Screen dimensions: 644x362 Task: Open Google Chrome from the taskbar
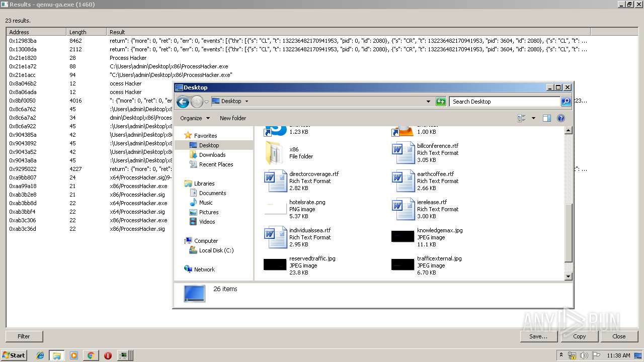pos(91,355)
